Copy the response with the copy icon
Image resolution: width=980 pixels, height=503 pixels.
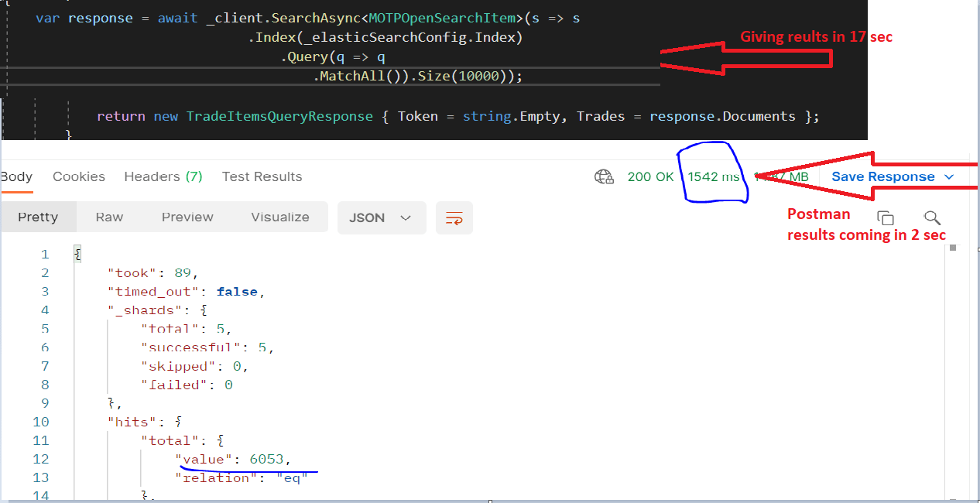(886, 218)
